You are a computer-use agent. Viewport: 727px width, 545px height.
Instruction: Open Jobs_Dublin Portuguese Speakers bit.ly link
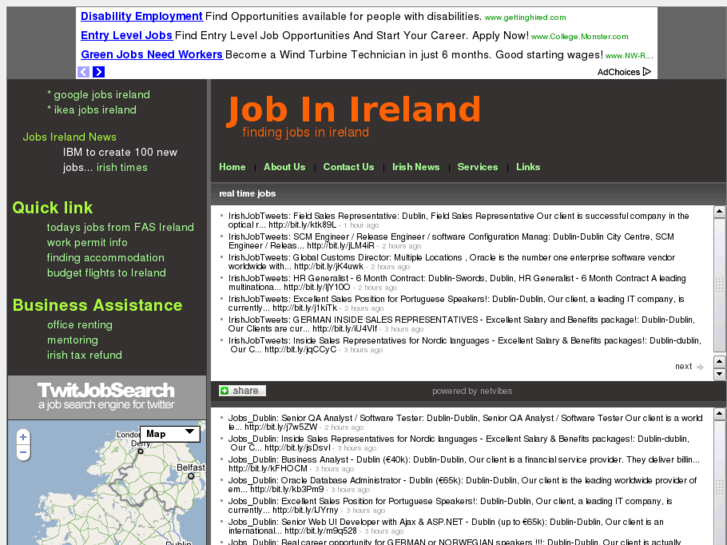306,510
